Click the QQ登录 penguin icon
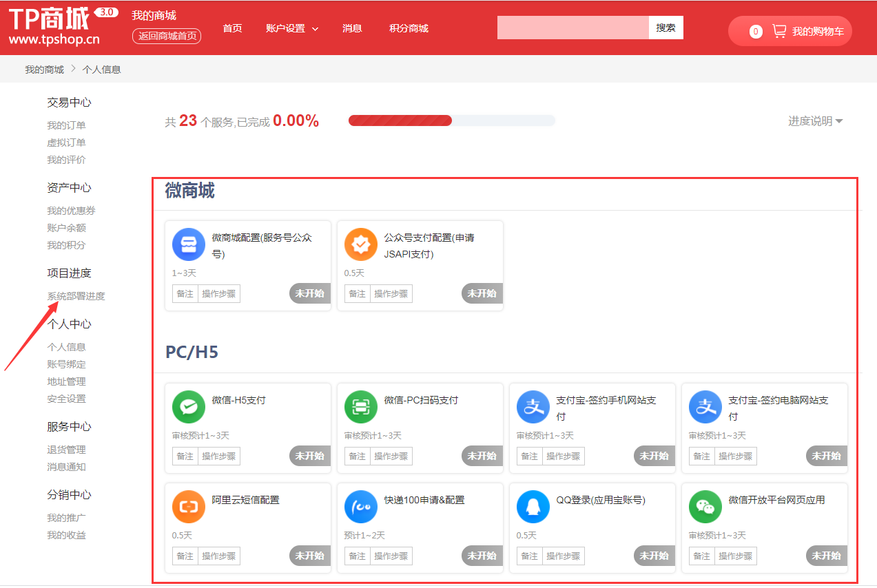 tap(533, 507)
